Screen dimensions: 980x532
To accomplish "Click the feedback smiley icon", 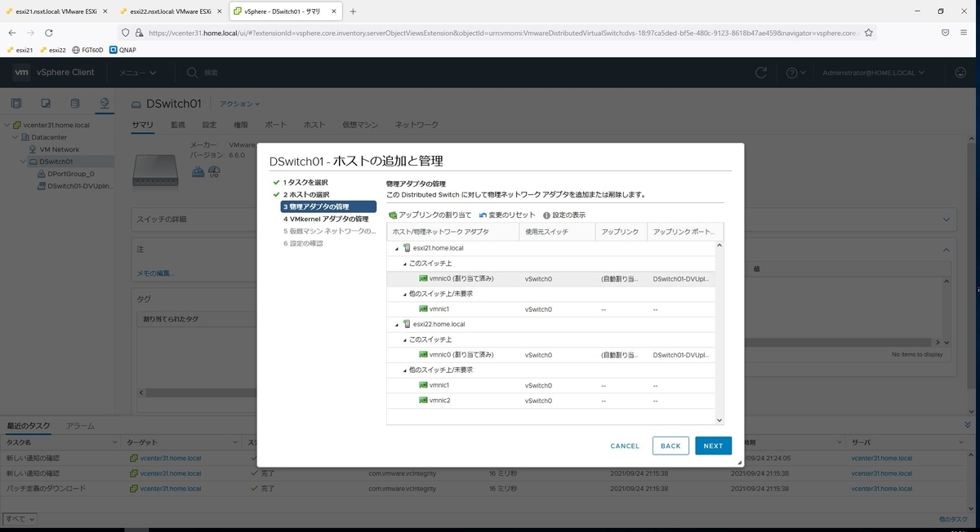I will point(960,73).
